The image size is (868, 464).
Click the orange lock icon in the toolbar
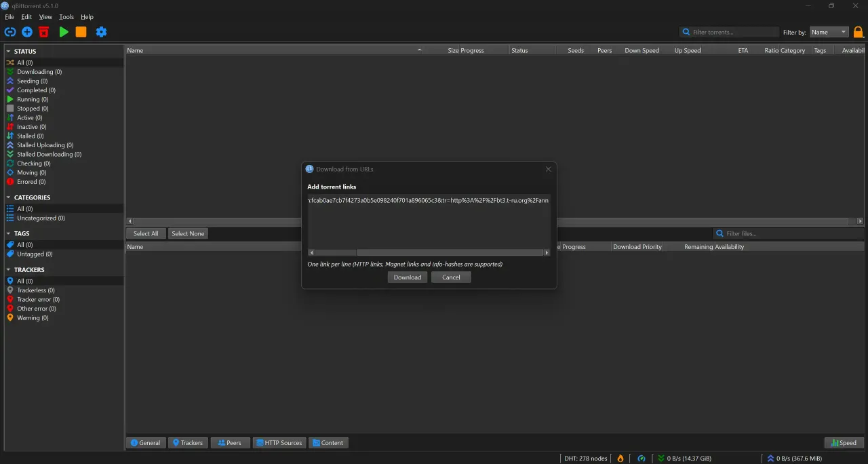[x=859, y=32]
